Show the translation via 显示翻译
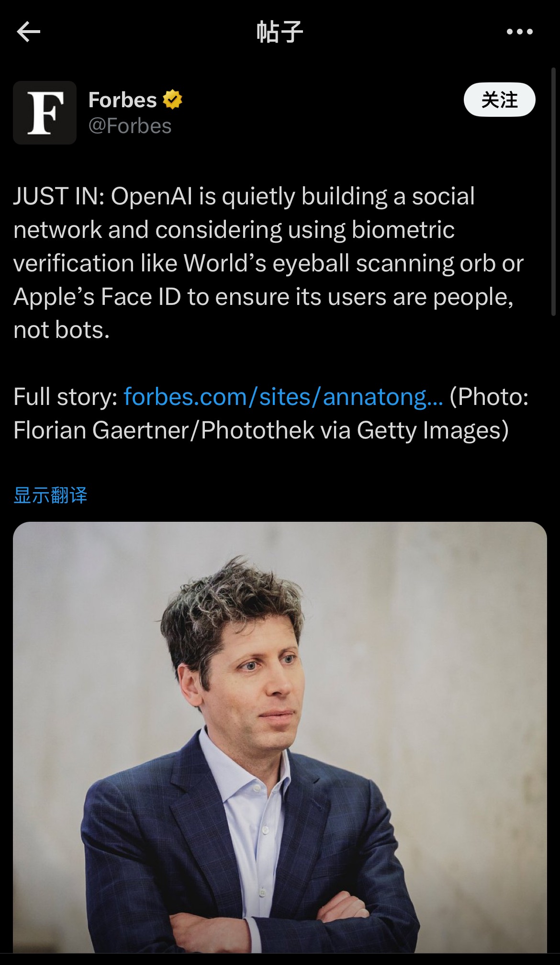Image resolution: width=560 pixels, height=965 pixels. (50, 495)
